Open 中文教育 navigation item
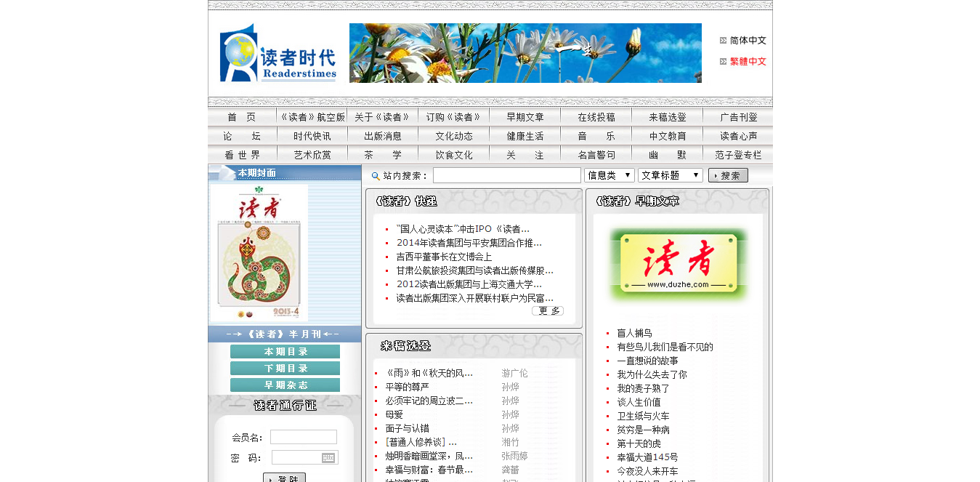 [667, 136]
